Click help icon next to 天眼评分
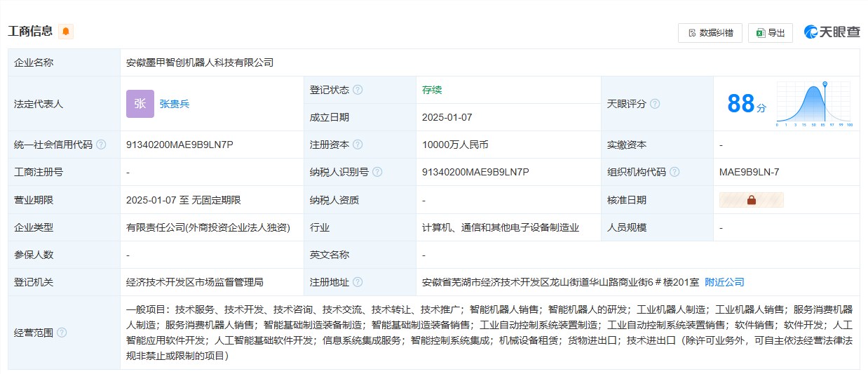This screenshot has height=374, width=868. click(654, 104)
